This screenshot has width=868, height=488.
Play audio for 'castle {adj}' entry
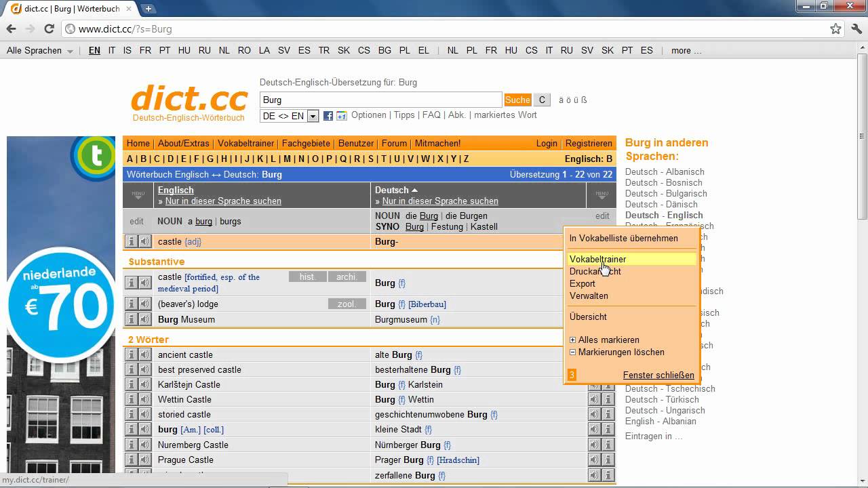144,241
